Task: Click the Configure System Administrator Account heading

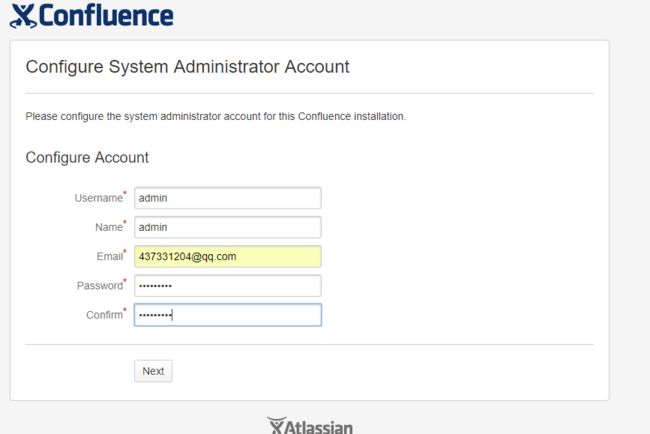Action: pos(188,67)
